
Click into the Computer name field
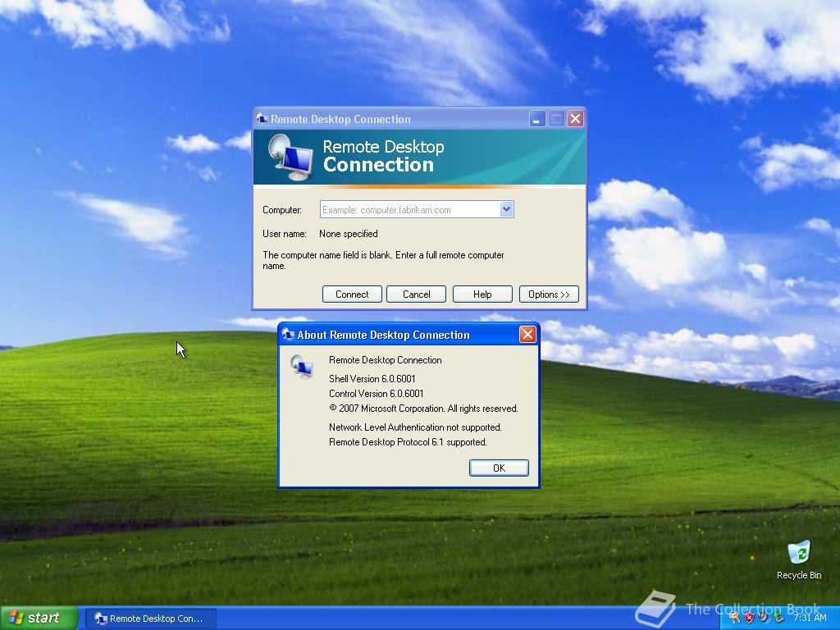[x=410, y=209]
